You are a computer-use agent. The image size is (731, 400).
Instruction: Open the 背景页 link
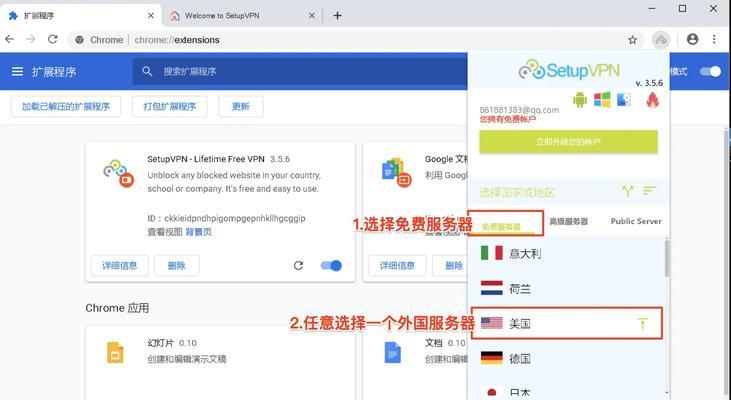[x=199, y=232]
